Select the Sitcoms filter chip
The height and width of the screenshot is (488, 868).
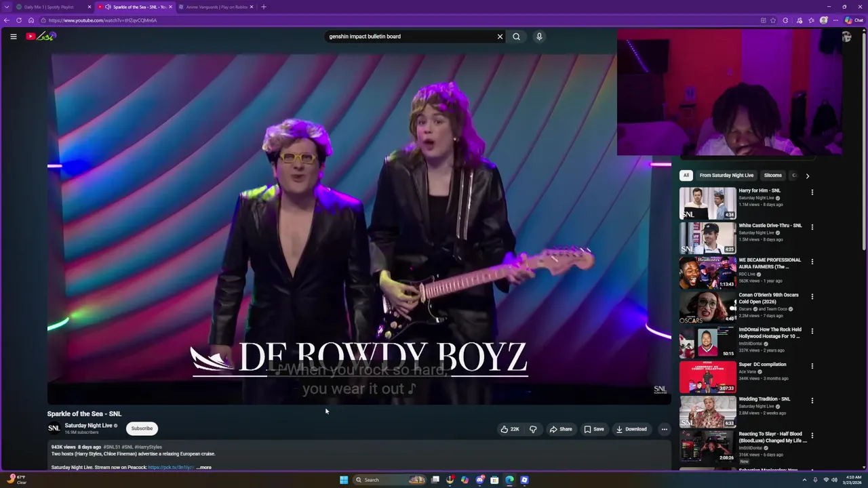pos(773,176)
